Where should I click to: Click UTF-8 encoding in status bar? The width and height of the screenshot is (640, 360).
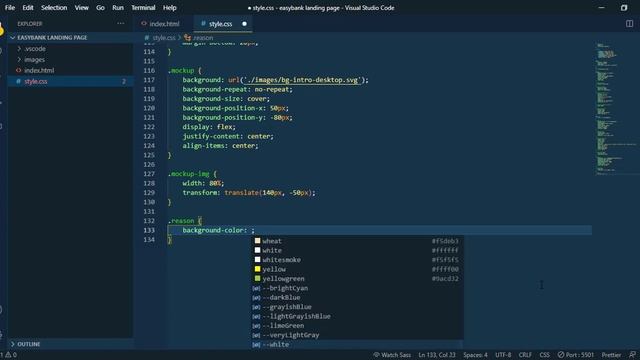(x=503, y=355)
